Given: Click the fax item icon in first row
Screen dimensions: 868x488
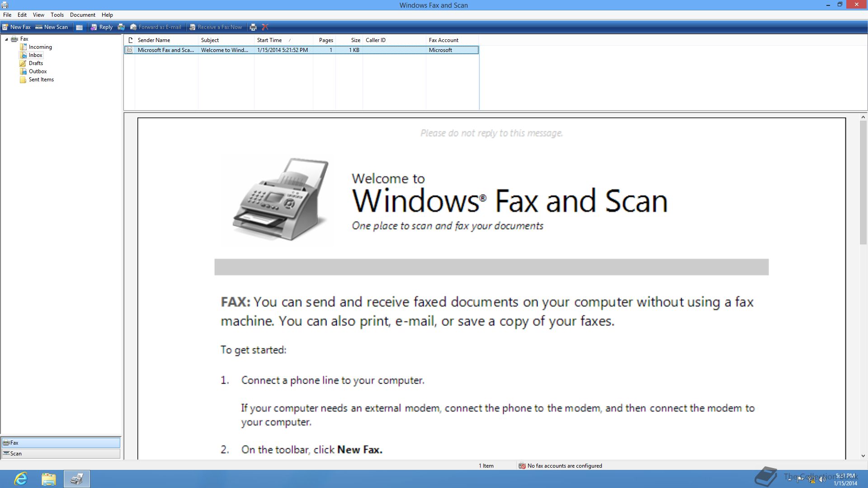Looking at the screenshot, I should 130,50.
